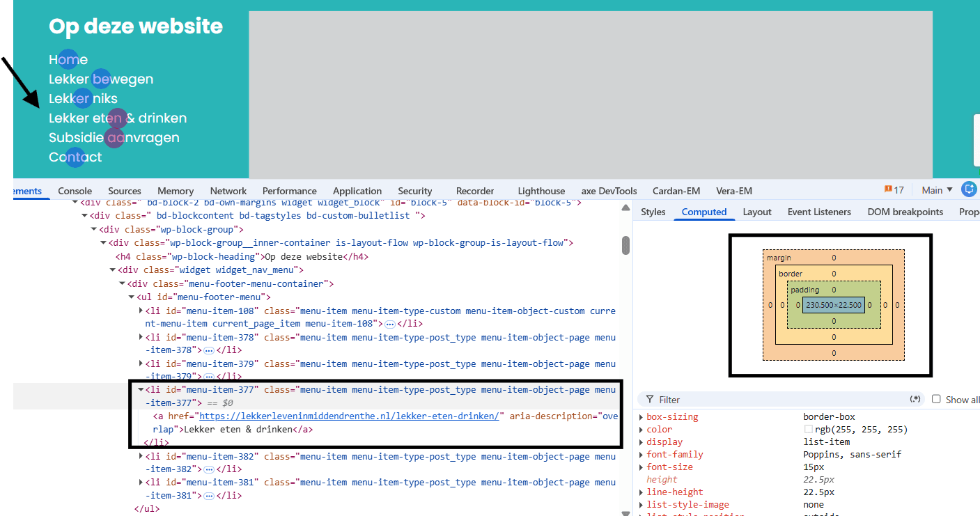Click the Elements panel vertical scrollbar thumb
The image size is (980, 516).
click(625, 245)
